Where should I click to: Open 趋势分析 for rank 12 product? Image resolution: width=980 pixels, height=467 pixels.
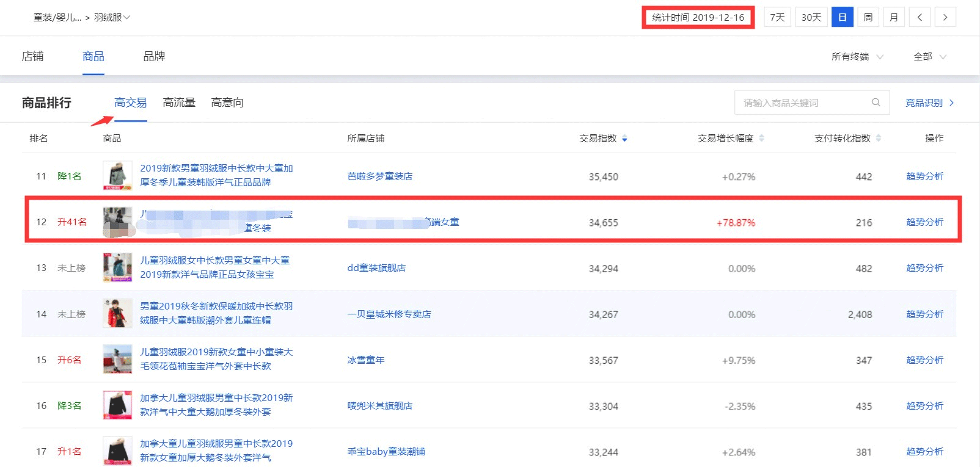924,222
